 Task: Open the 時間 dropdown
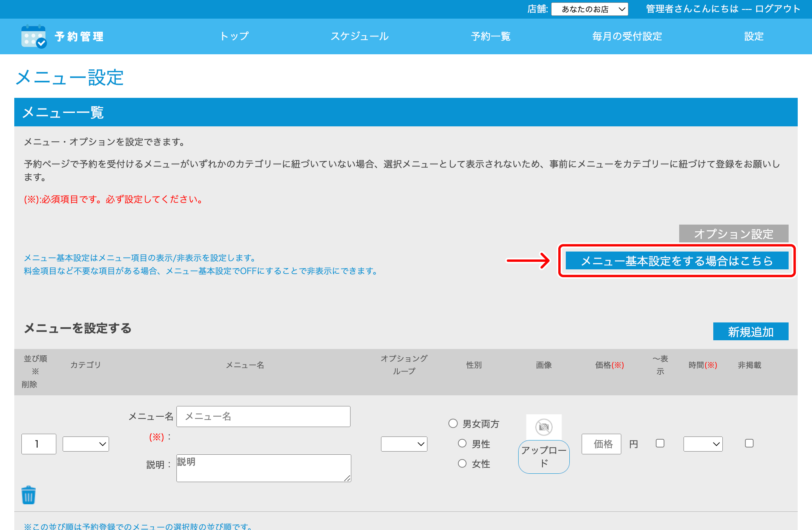703,444
